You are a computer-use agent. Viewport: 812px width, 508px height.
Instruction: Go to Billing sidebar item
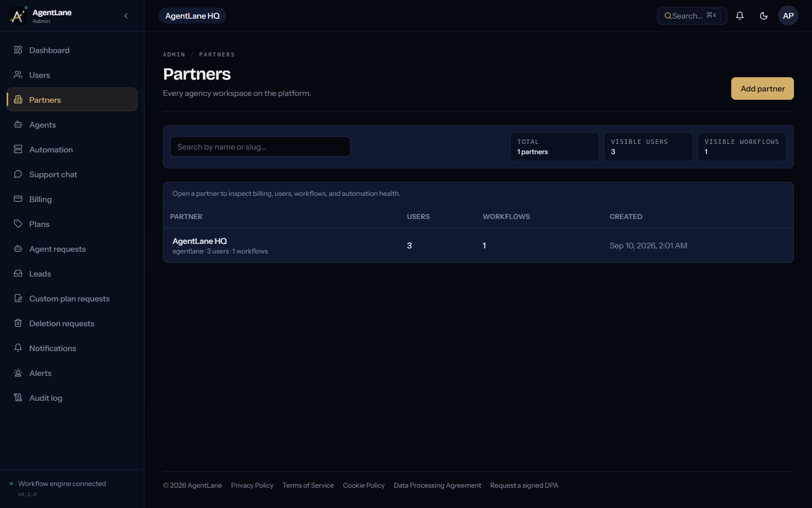pyautogui.click(x=72, y=199)
